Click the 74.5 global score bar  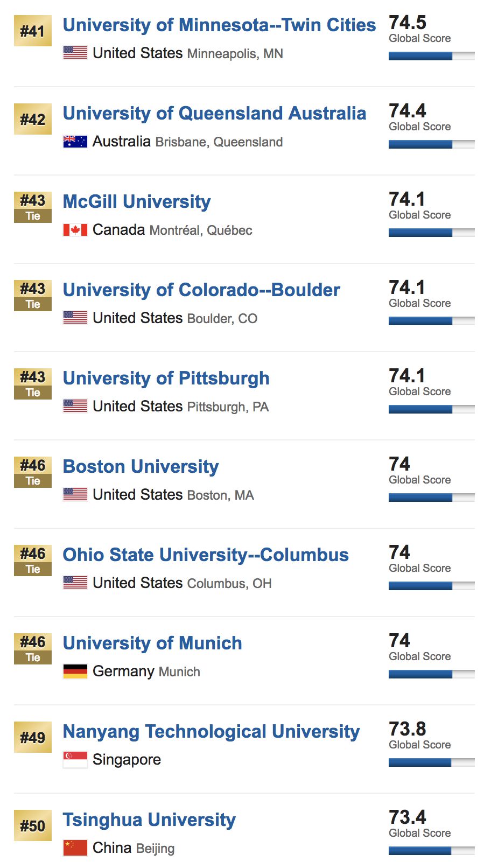coord(431,56)
